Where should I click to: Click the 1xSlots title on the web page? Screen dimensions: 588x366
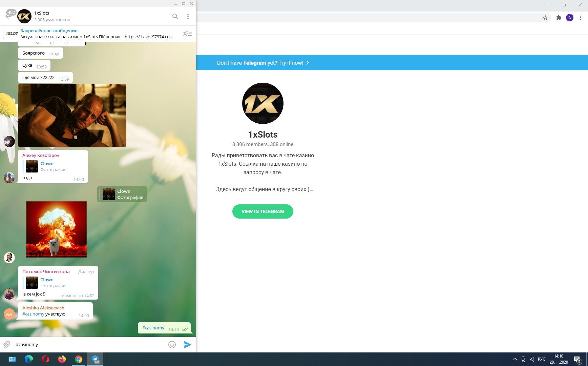[x=263, y=135]
